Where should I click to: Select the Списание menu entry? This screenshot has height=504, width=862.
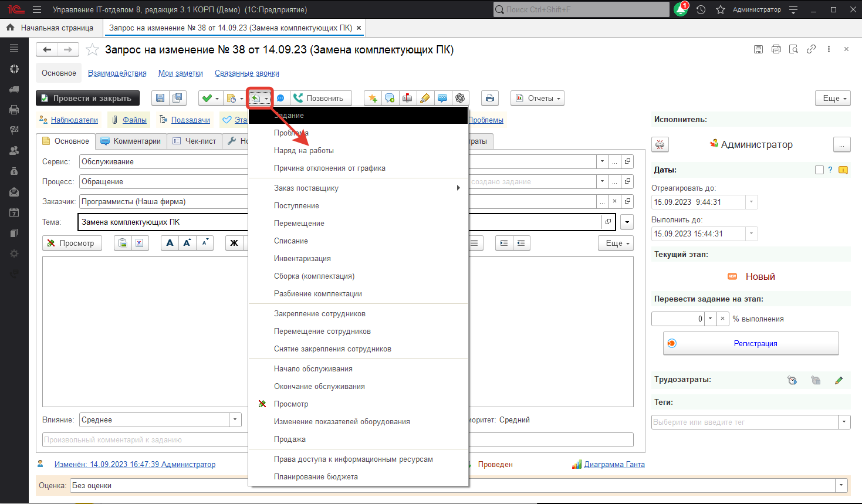point(290,241)
